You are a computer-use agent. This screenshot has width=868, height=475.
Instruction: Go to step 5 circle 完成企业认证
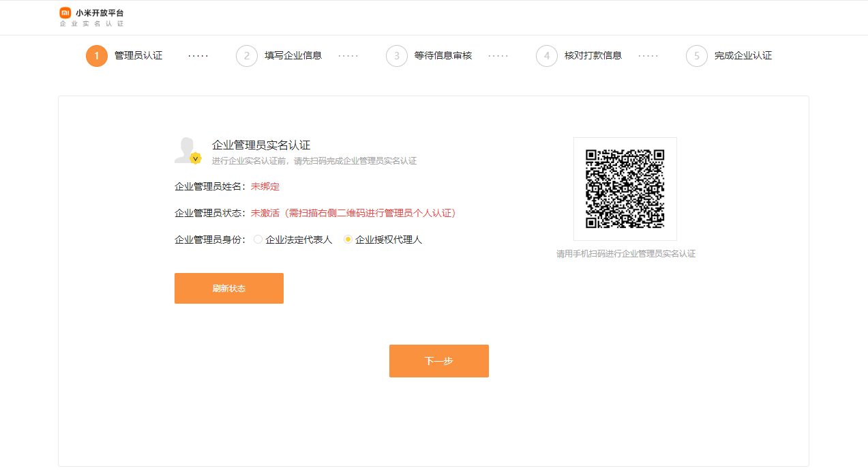coord(697,56)
